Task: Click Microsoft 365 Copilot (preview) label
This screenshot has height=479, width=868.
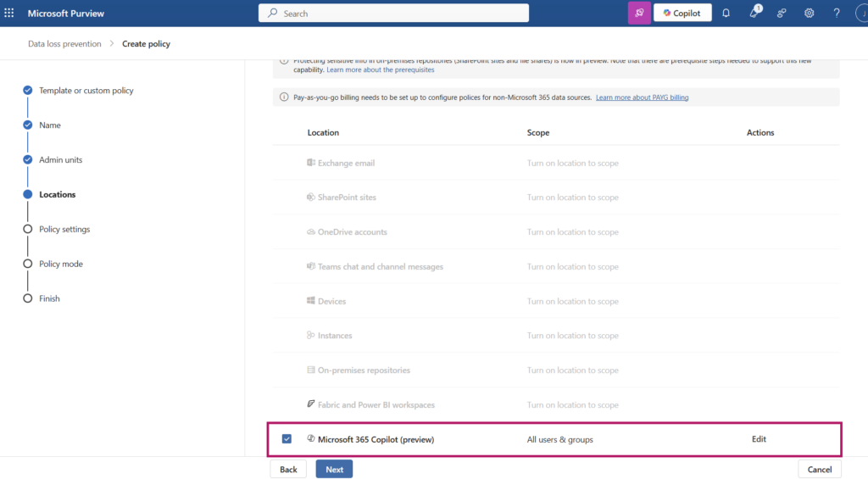Action: [376, 440]
